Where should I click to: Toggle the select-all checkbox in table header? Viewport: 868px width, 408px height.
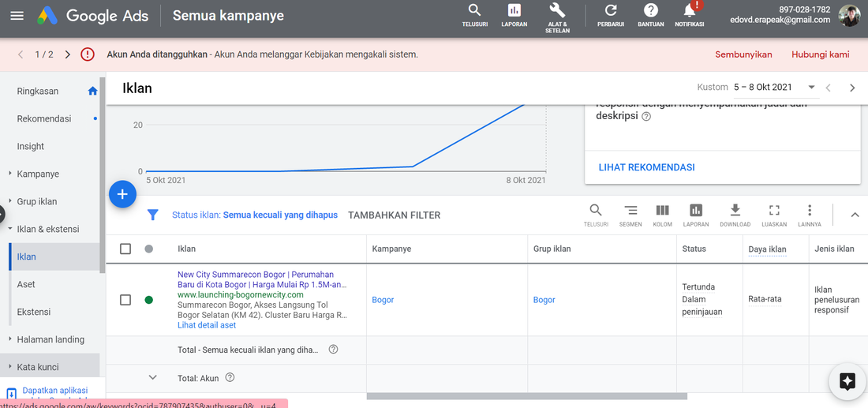[125, 249]
